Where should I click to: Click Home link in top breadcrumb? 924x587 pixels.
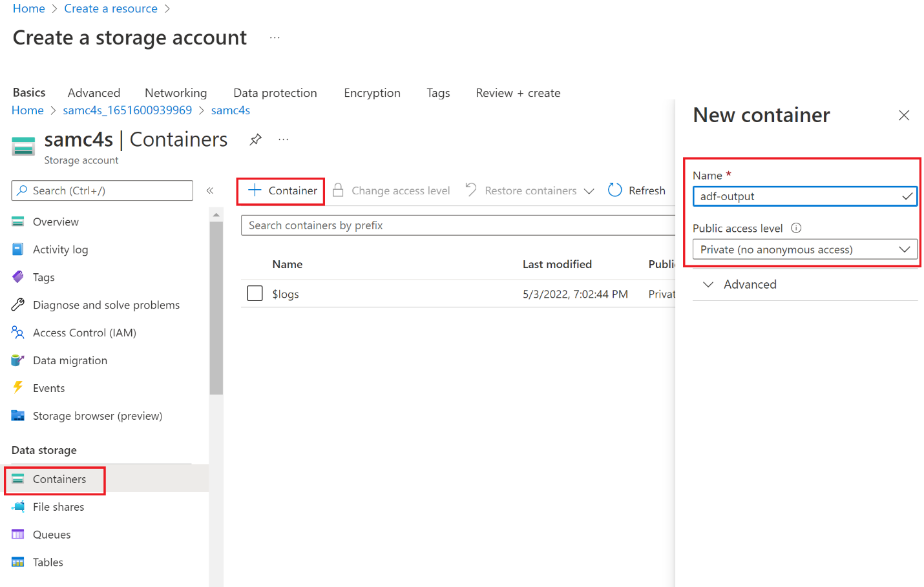tap(29, 8)
